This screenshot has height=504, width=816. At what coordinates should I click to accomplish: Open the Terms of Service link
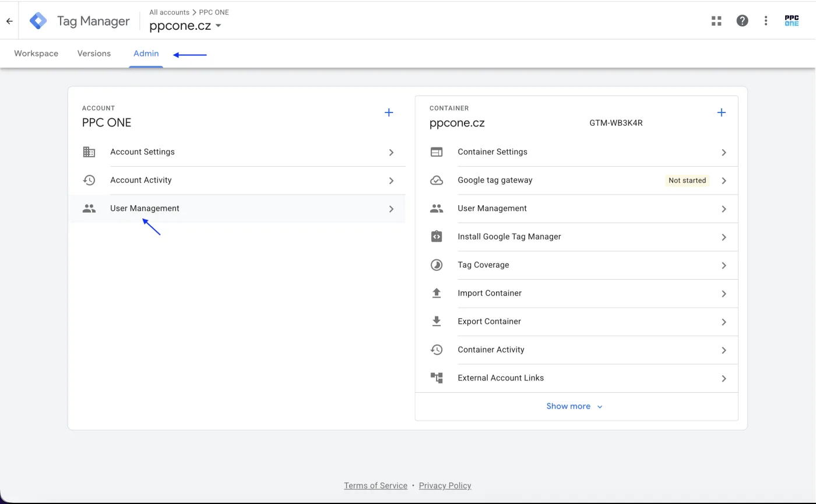[375, 485]
